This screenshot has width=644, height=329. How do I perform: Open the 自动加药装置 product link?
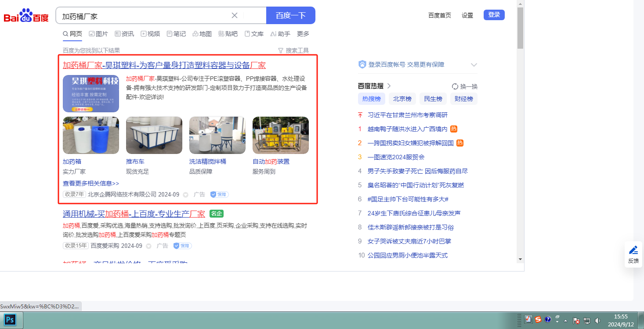click(x=271, y=161)
